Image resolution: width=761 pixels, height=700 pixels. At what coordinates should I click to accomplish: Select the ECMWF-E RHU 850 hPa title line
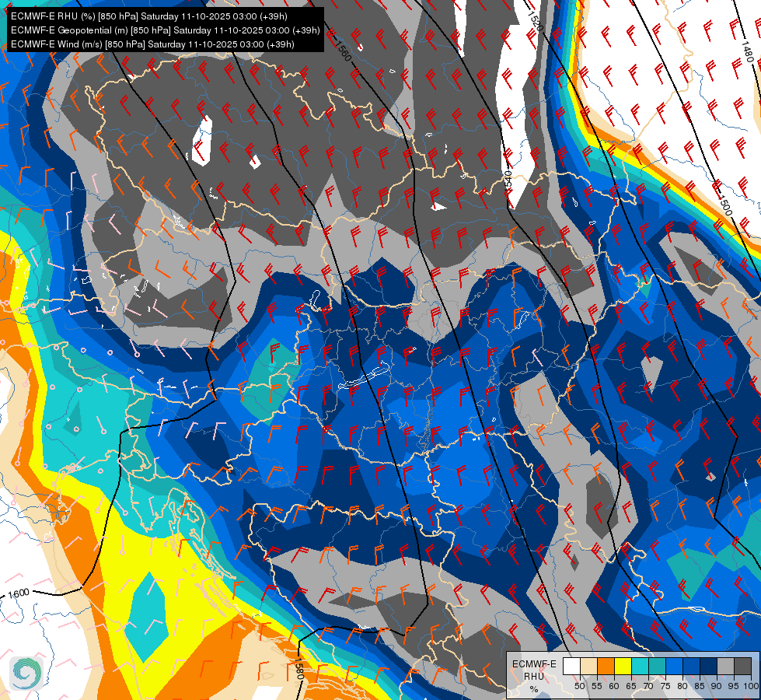[x=149, y=16]
